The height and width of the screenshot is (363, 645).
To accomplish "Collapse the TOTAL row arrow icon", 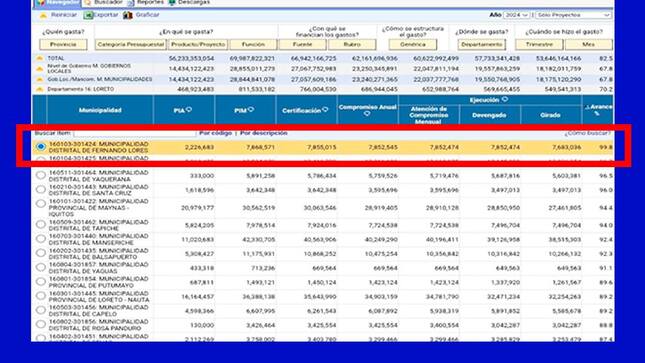I will click(39, 58).
